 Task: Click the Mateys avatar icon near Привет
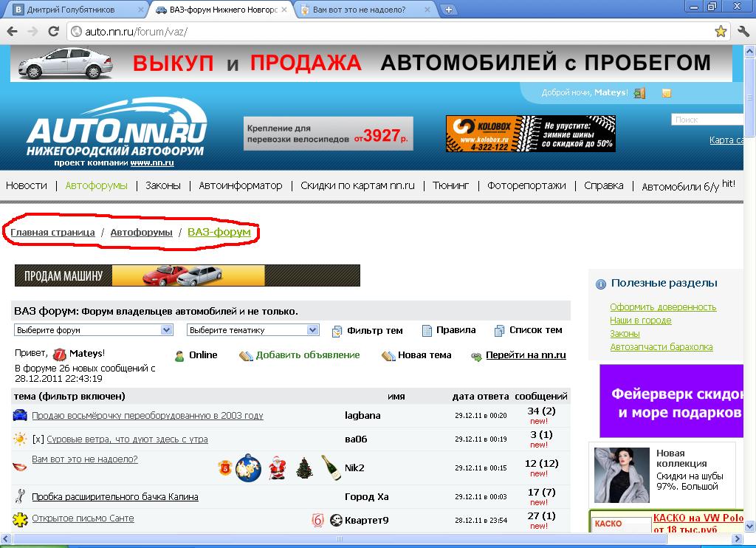[59, 355]
